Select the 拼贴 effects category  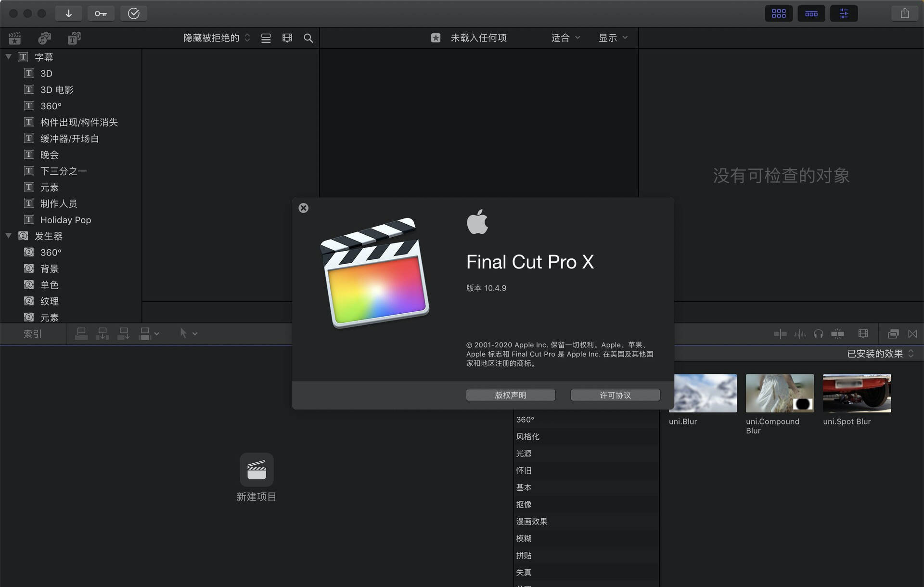pos(586,556)
